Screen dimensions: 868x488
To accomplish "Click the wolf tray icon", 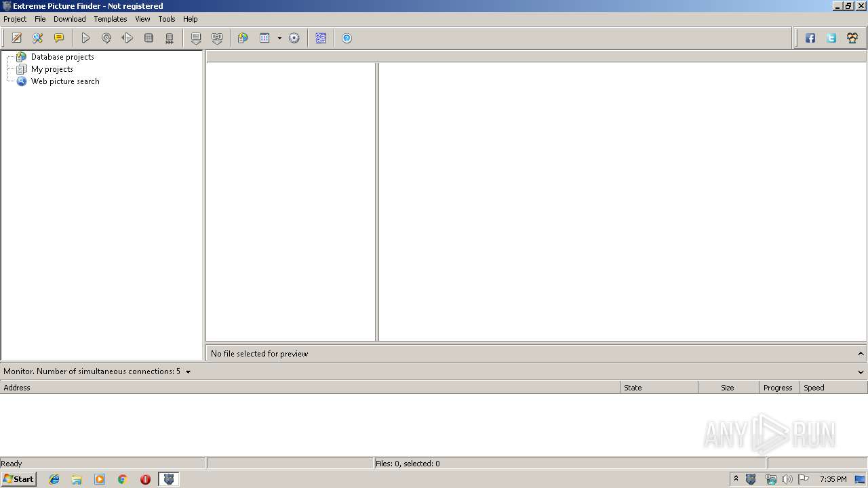I will click(x=751, y=479).
